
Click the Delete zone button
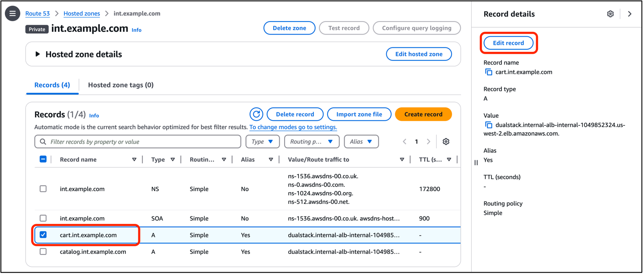pyautogui.click(x=290, y=28)
